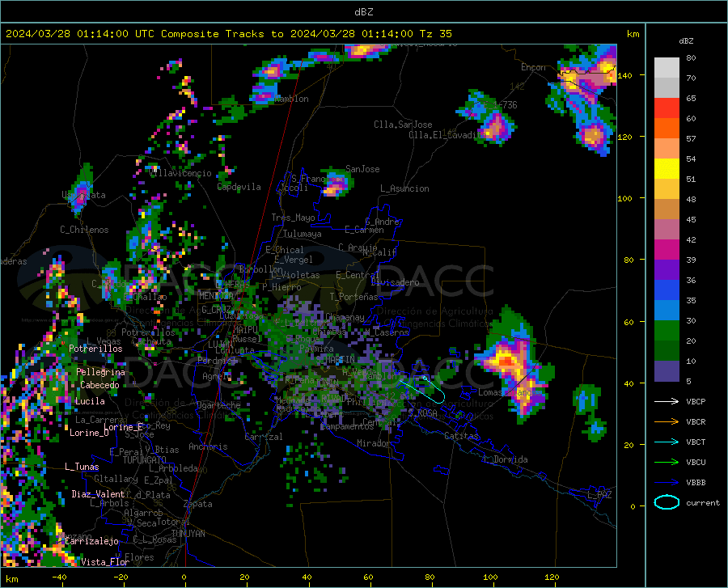Screen dimensions: 728x588
Task: Click the 120 tick on the horizontal km axis
Action: point(552,577)
